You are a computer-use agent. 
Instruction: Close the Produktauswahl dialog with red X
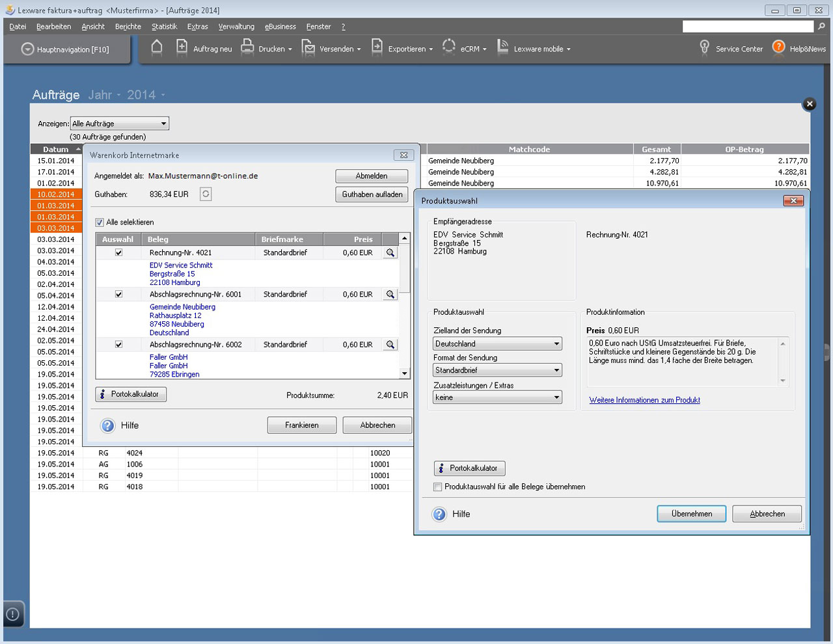793,200
